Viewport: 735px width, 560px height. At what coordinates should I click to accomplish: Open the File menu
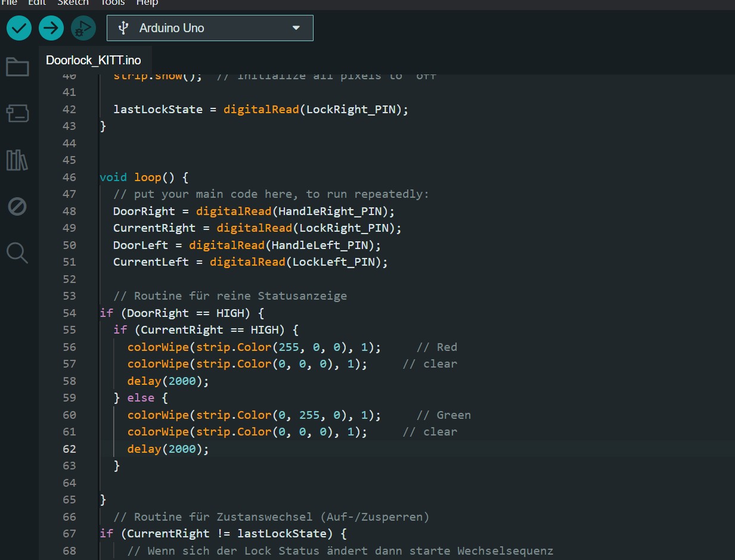pyautogui.click(x=10, y=3)
